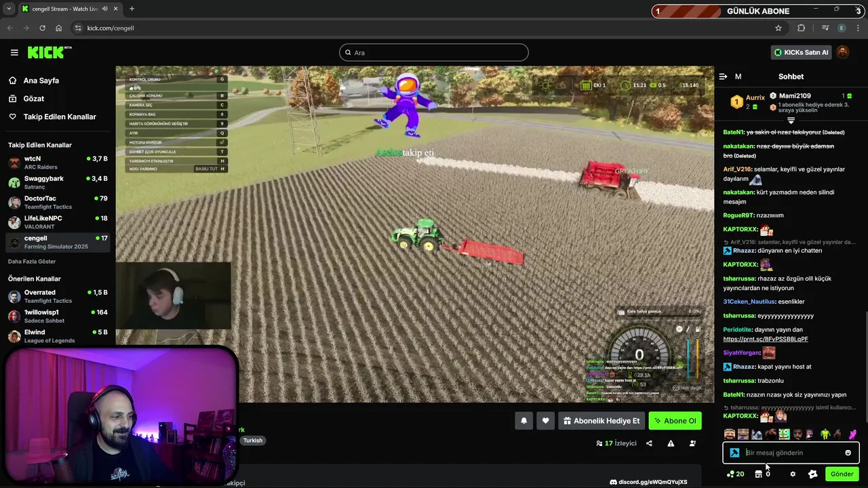Toggle the follow heart button
The width and height of the screenshot is (868, 488).
tap(545, 421)
